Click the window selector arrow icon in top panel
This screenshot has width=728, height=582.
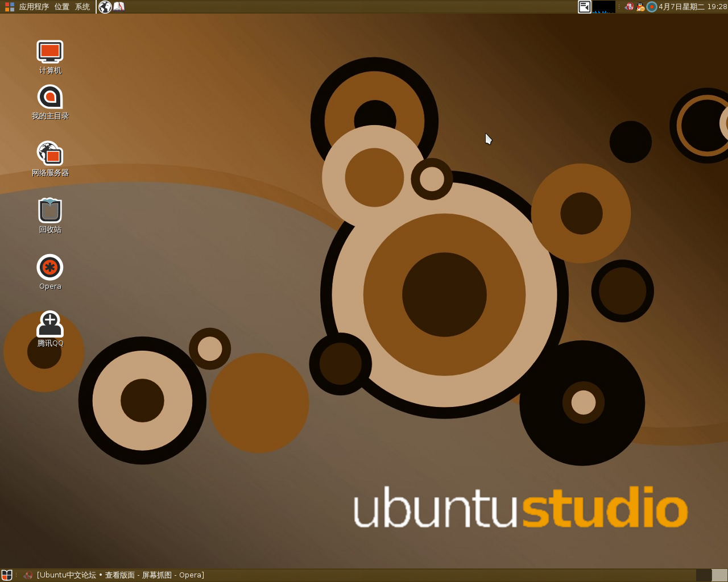click(585, 7)
